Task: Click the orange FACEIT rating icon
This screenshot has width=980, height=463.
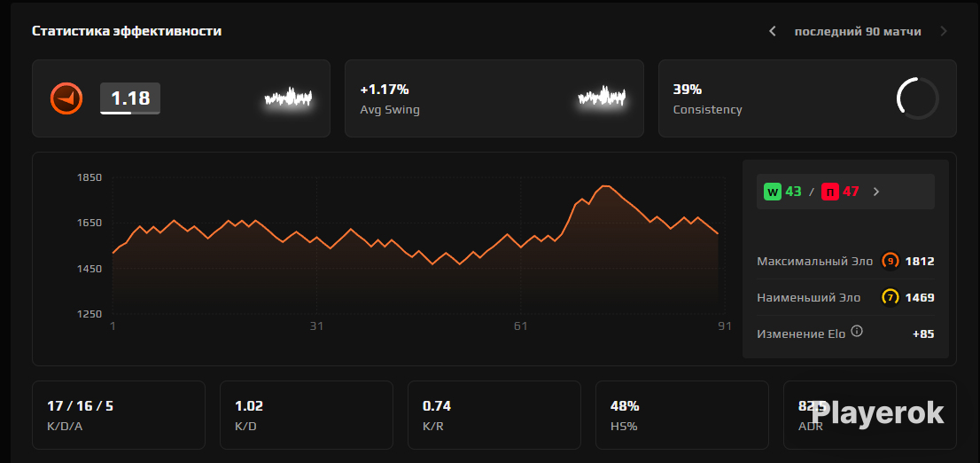Action: 66,98
